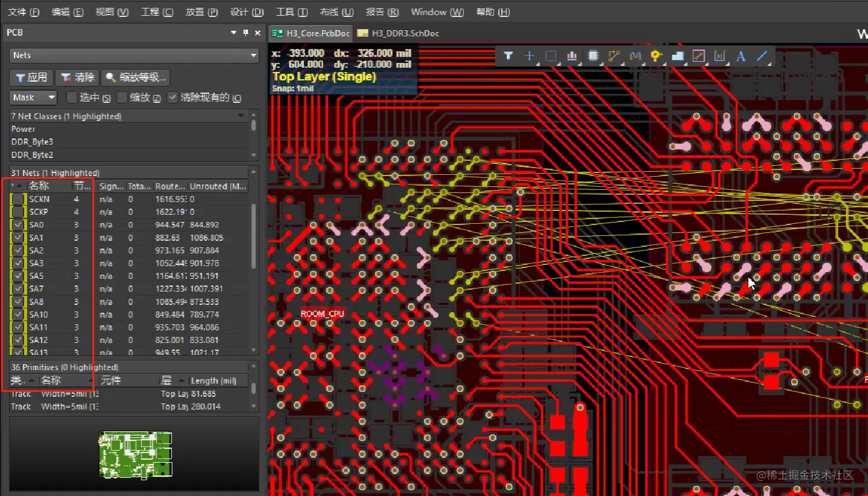868x496 pixels.
Task: Open the Place Component tool
Action: coord(593,56)
